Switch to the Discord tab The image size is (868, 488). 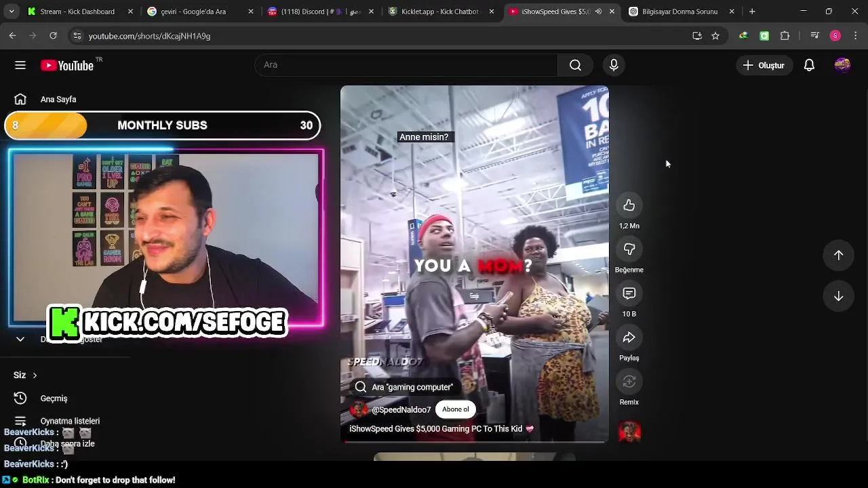pos(314,12)
